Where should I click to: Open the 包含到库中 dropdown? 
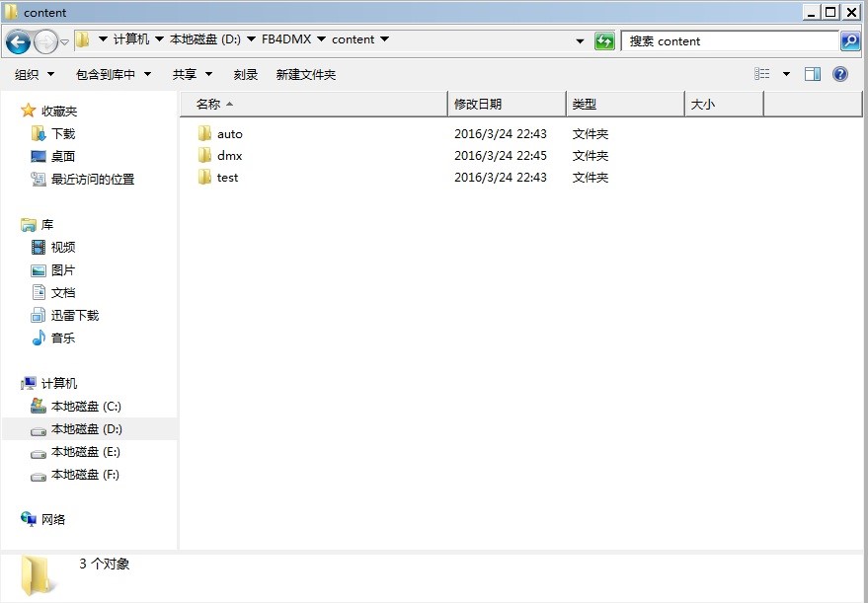113,75
